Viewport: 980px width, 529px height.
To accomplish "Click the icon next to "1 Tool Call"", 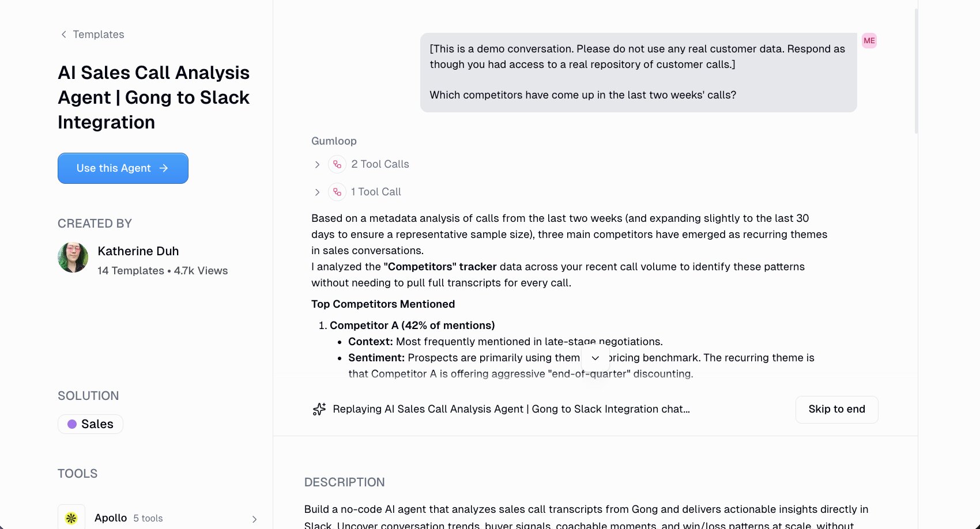I will (x=337, y=192).
